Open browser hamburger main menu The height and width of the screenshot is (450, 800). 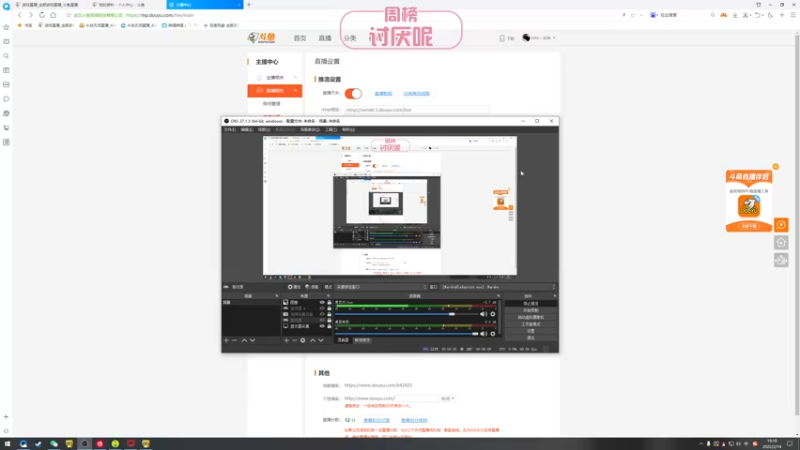(793, 15)
